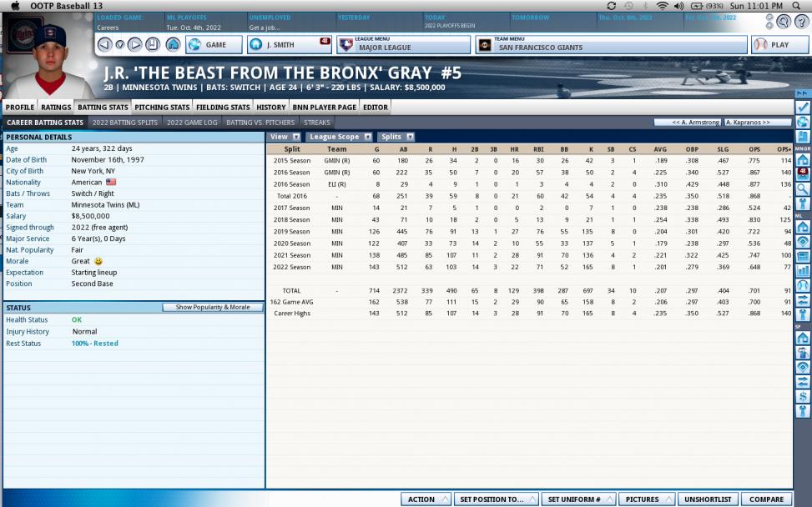Select the 2022 Game Log subtab

click(192, 123)
